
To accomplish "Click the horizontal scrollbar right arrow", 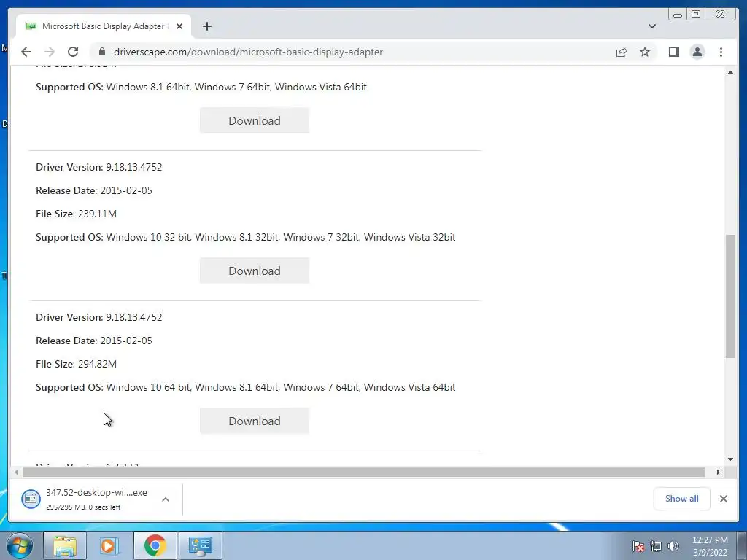I will click(719, 472).
